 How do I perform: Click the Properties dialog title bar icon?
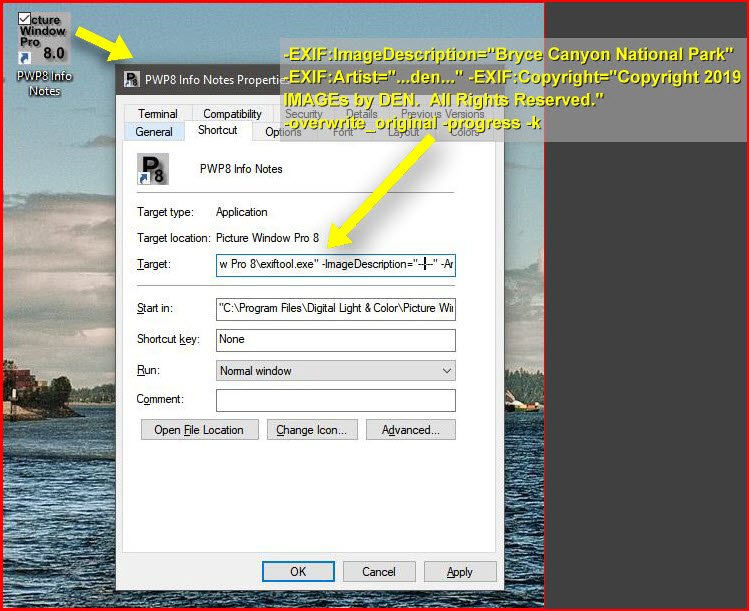click(132, 80)
